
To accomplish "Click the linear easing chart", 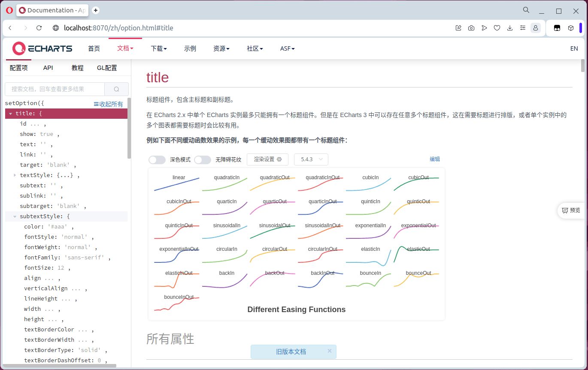I will coord(177,182).
